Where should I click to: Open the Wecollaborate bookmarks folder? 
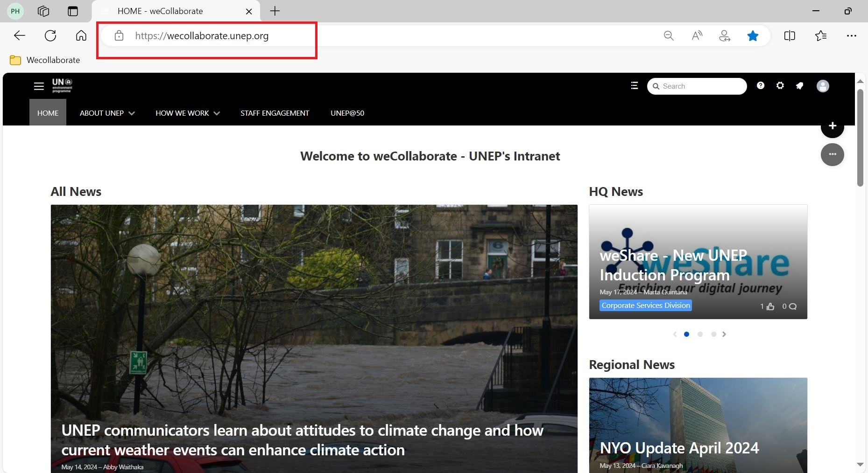(45, 60)
